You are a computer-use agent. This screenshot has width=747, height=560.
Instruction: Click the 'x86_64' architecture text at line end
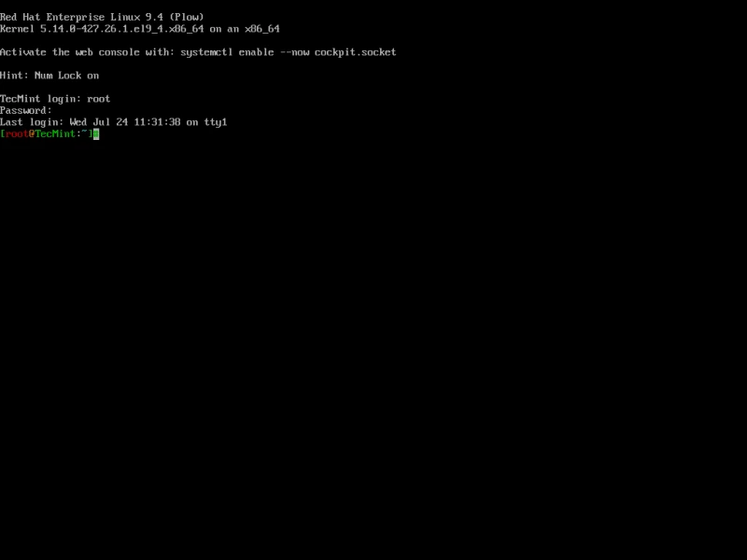click(x=262, y=29)
